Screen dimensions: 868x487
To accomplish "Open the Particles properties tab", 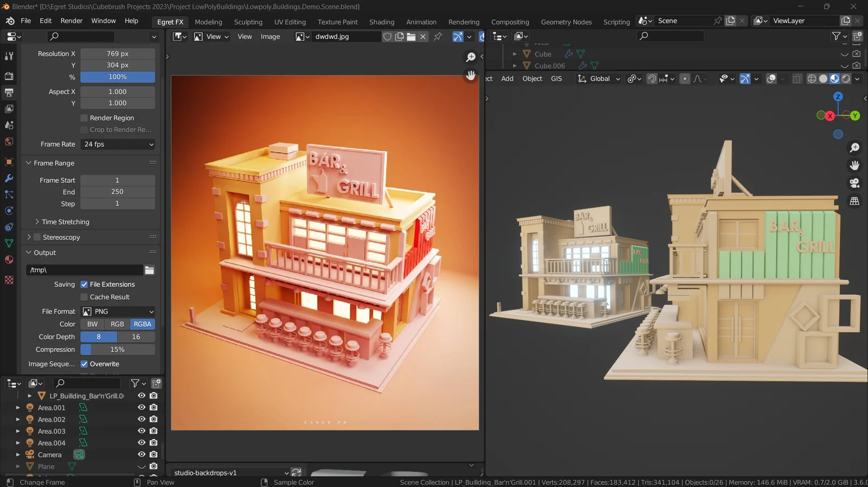I will tap(9, 194).
